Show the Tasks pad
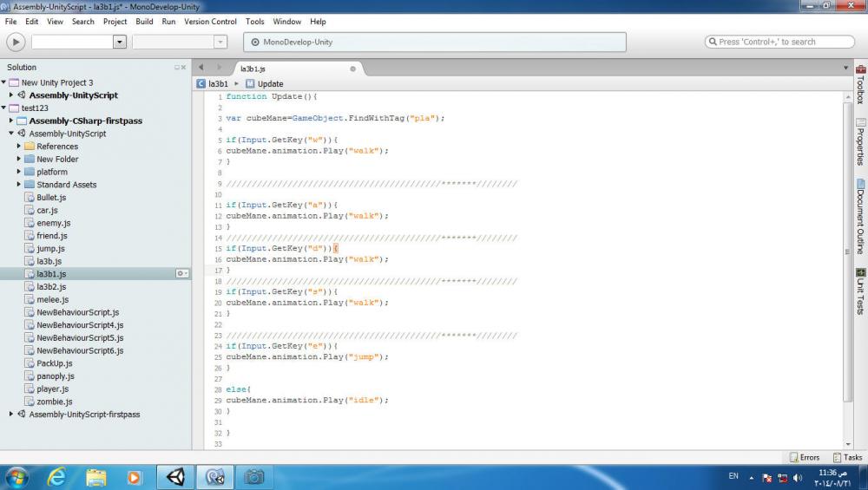This screenshot has width=868, height=490. pyautogui.click(x=847, y=457)
